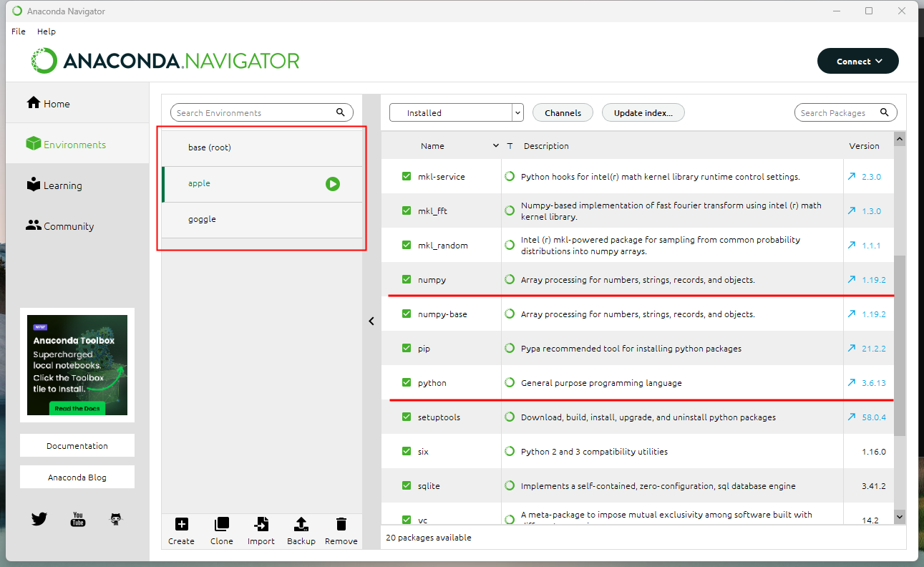
Task: Click type circle icon in six row
Action: (510, 451)
